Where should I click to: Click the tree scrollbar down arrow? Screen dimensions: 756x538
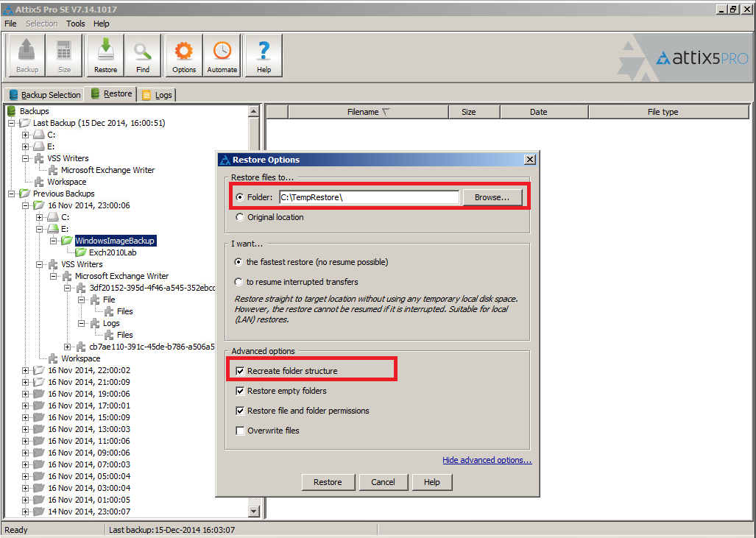pyautogui.click(x=254, y=511)
